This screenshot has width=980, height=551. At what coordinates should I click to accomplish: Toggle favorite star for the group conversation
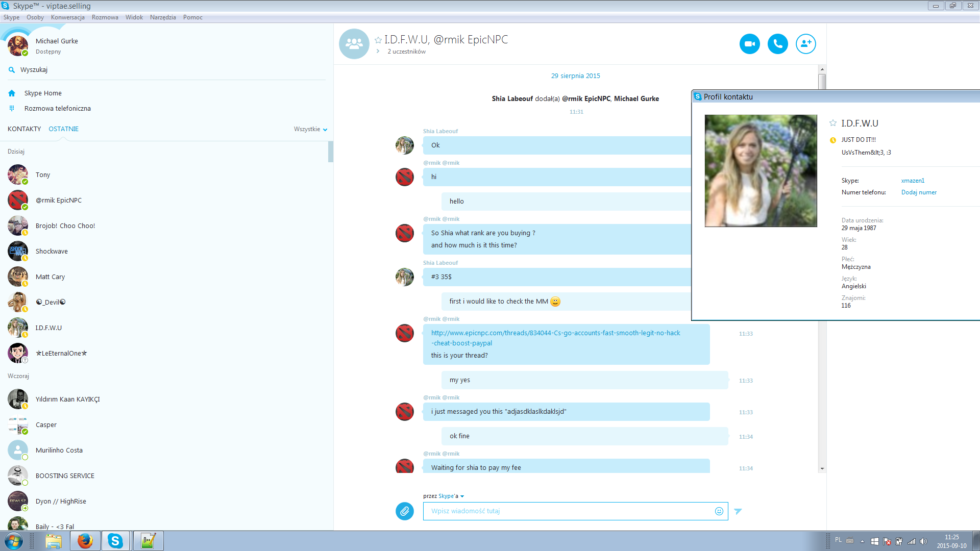point(378,40)
